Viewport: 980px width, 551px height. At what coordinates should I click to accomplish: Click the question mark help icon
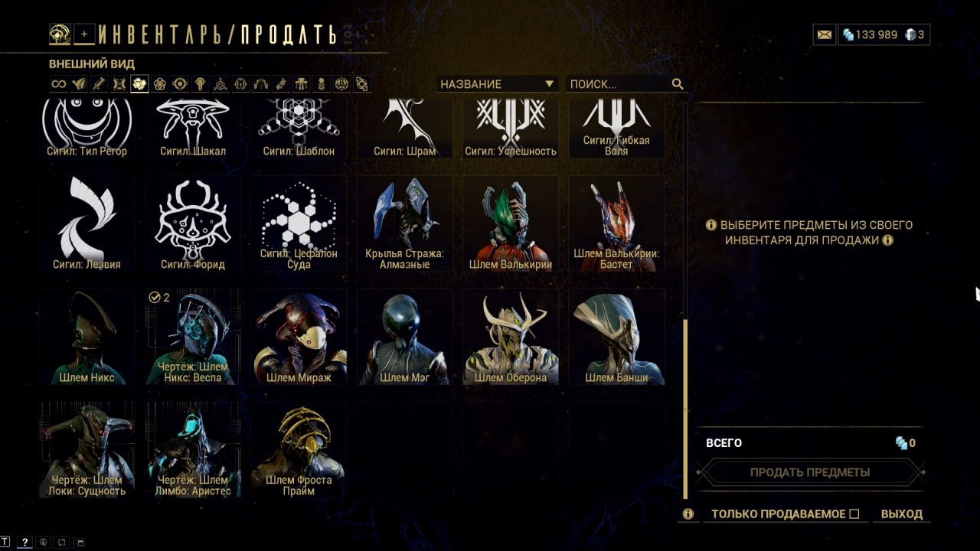(x=24, y=543)
